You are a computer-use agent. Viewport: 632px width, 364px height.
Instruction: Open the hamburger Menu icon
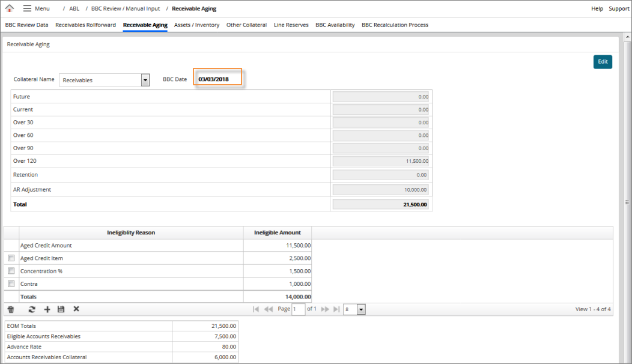(27, 8)
